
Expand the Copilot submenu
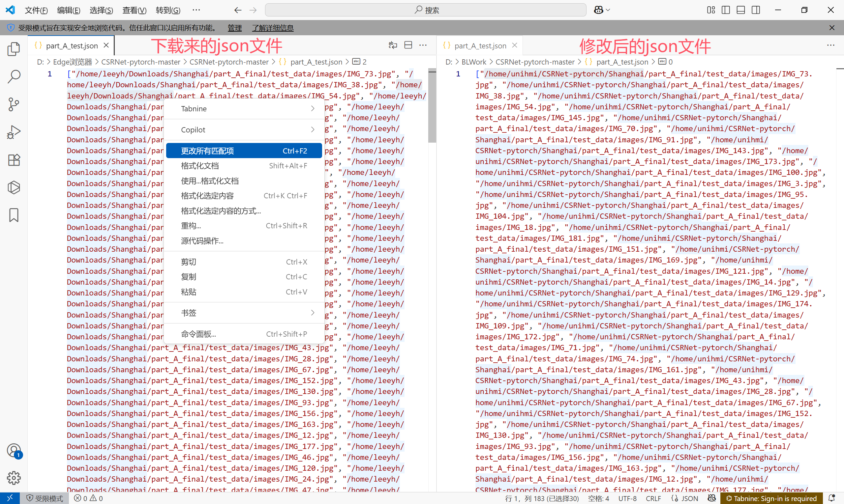pyautogui.click(x=244, y=129)
